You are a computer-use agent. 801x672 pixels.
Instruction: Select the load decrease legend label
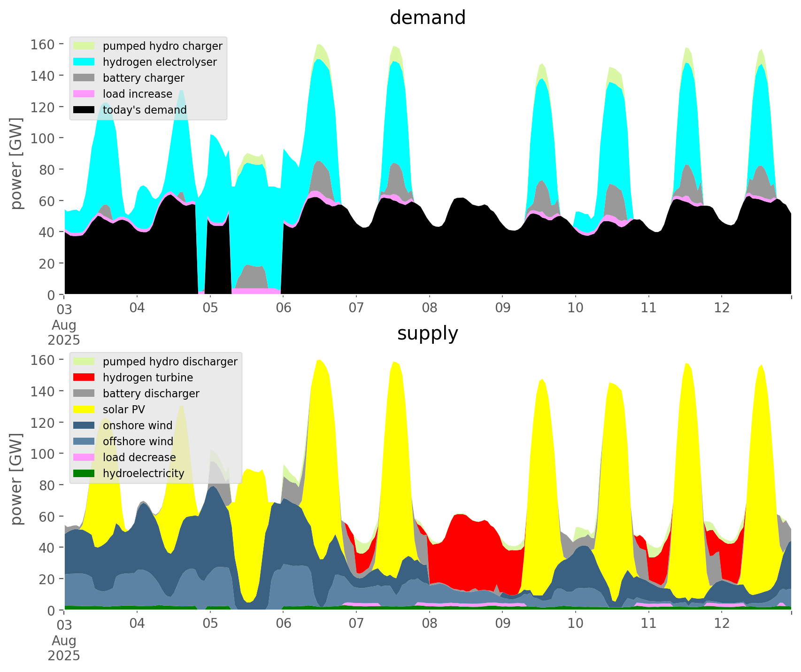tap(139, 457)
